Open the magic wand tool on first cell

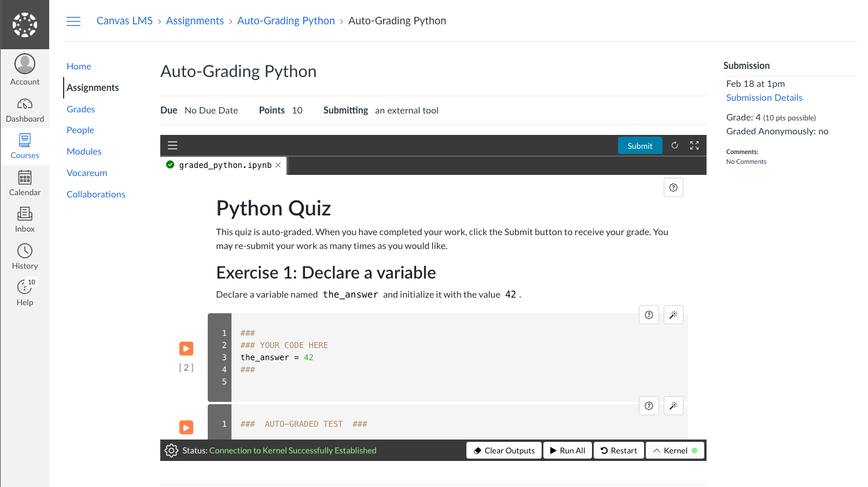(x=673, y=315)
